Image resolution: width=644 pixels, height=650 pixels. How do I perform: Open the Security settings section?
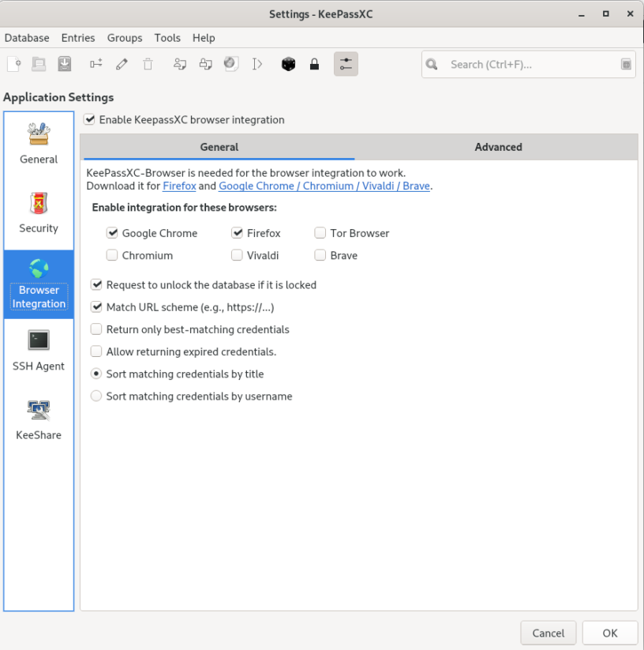click(x=38, y=210)
